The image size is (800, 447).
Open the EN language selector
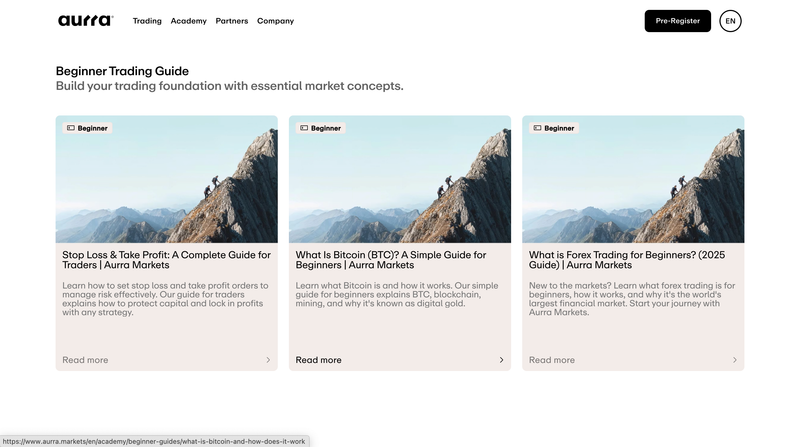tap(730, 21)
